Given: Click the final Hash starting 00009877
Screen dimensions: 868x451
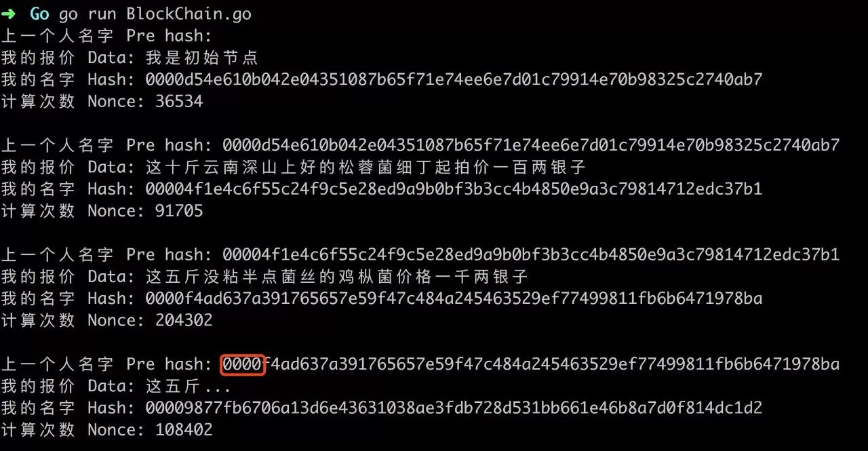Looking at the screenshot, I should point(454,408).
